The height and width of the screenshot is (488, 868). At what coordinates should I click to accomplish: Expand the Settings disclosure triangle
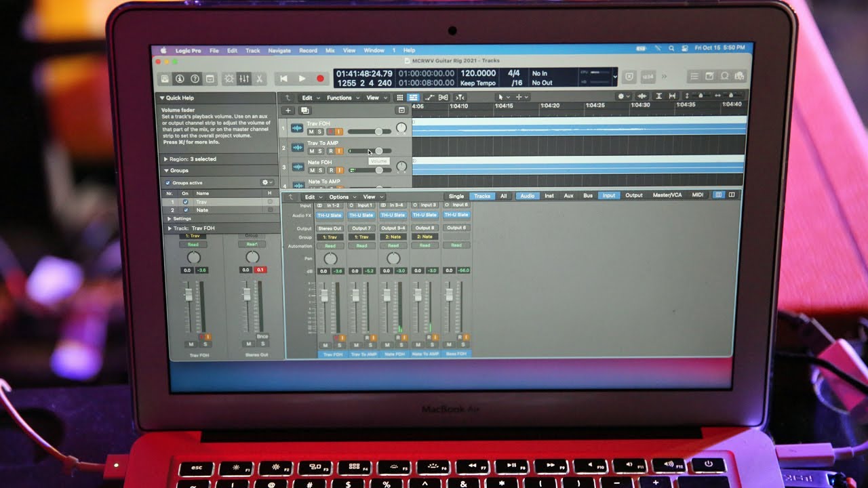(x=170, y=219)
